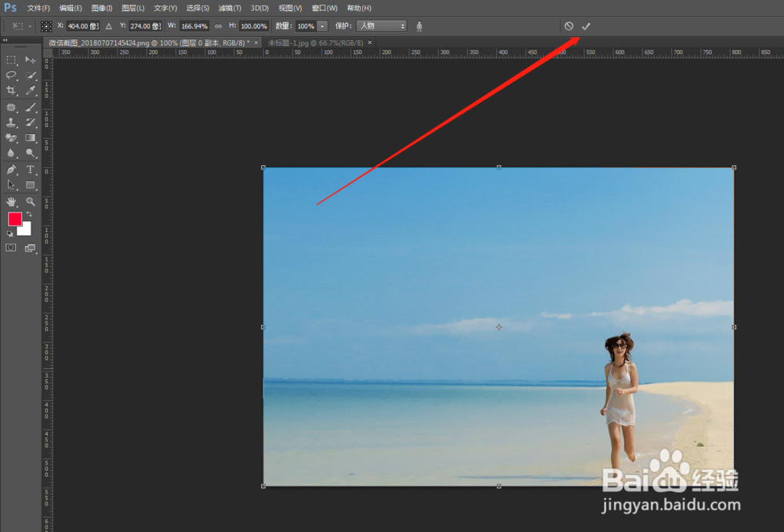Click the white background color swatch
This screenshot has height=532, width=784.
(26, 230)
